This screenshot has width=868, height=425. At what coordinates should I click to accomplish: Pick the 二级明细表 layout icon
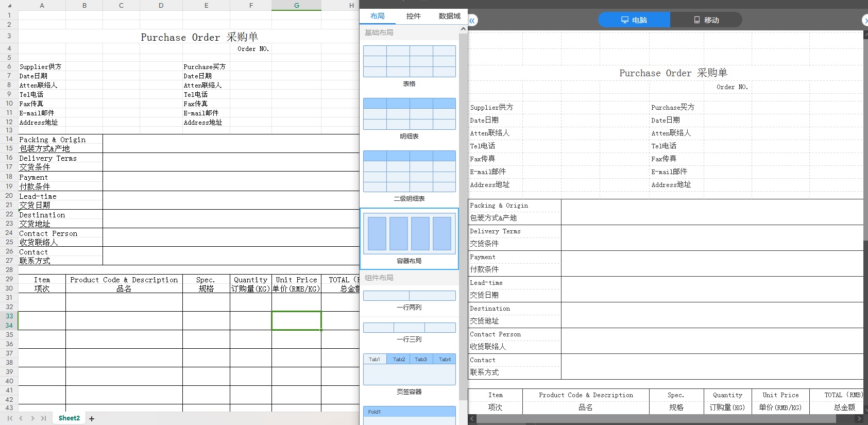pyautogui.click(x=409, y=171)
